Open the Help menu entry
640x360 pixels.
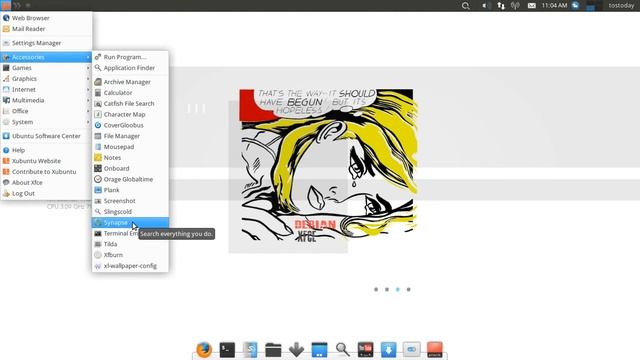pyautogui.click(x=46, y=150)
